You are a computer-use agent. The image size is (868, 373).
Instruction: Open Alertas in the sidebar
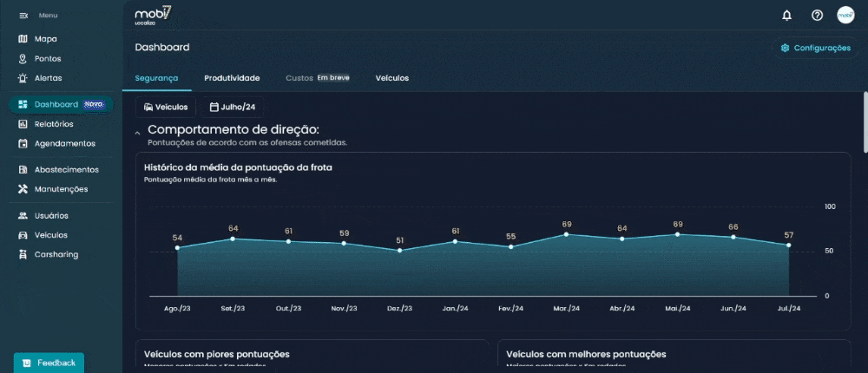pyautogui.click(x=48, y=78)
